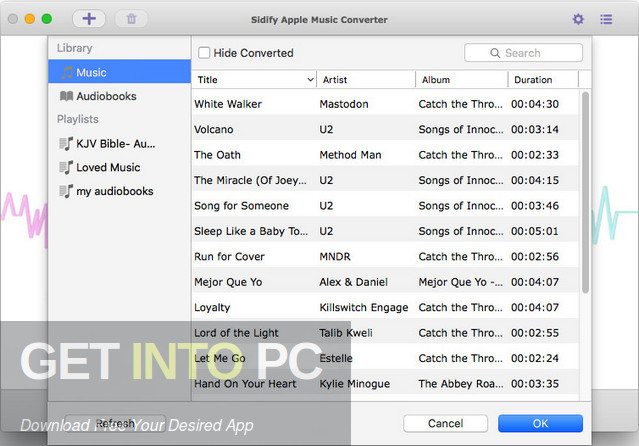
Task: Click duration 00:03:14 cell
Action: pyautogui.click(x=535, y=129)
